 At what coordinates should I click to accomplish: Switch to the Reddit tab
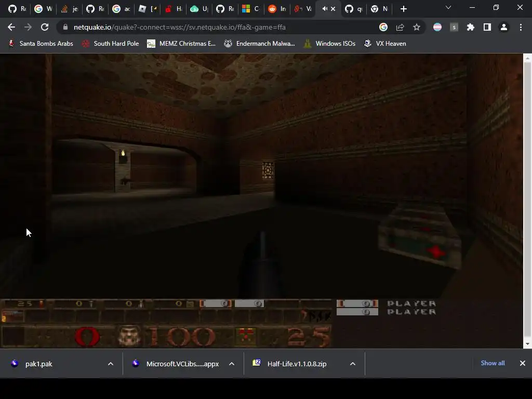277,9
